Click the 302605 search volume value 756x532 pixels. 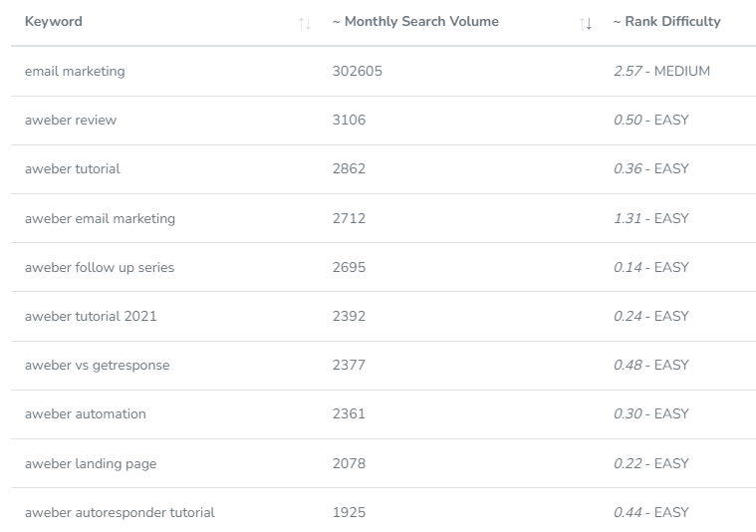358,71
